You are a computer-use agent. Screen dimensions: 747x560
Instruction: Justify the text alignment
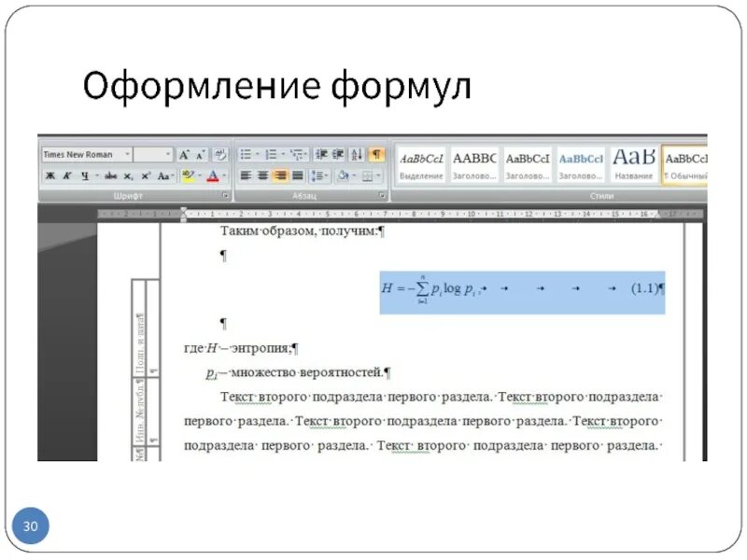click(x=298, y=175)
